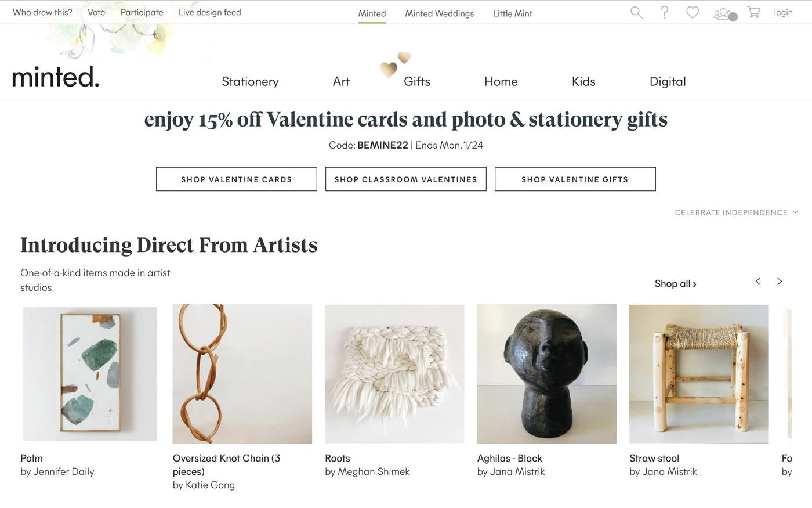This screenshot has width=812, height=508.
Task: Click Shop Valentine Gifts button
Action: tap(575, 179)
